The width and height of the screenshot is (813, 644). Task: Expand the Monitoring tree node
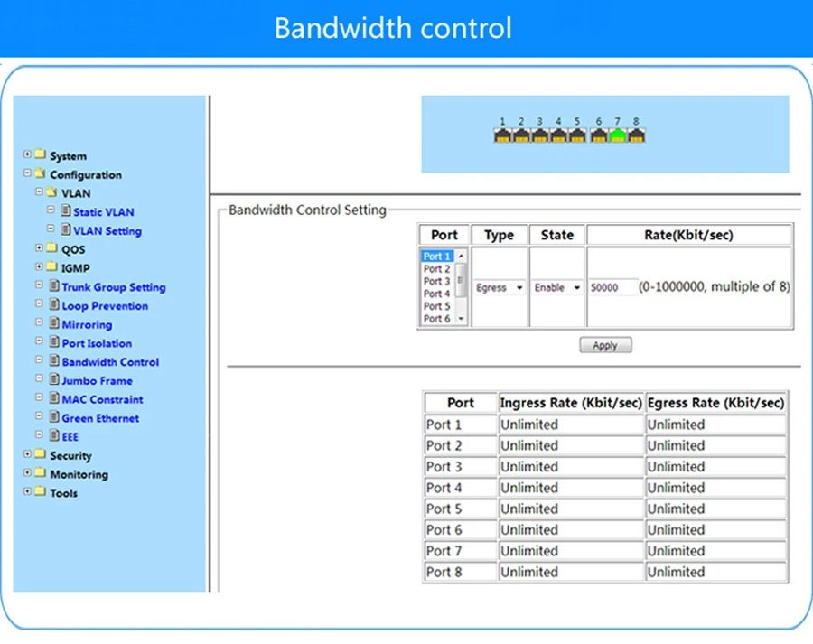click(x=27, y=472)
